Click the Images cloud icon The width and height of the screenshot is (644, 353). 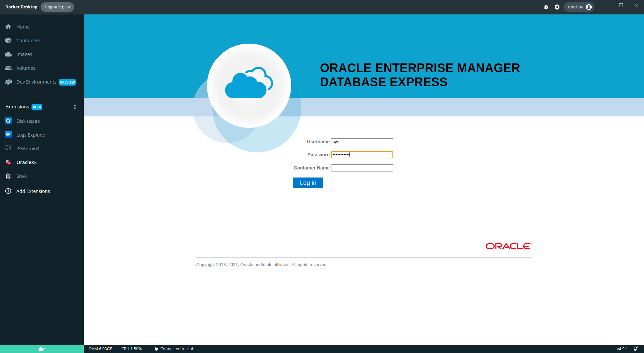point(8,54)
